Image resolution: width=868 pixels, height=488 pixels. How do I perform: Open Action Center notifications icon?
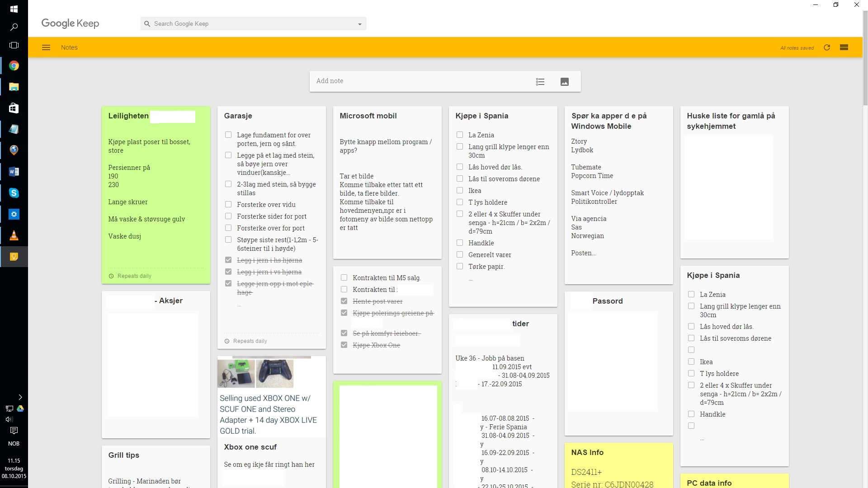click(14, 430)
